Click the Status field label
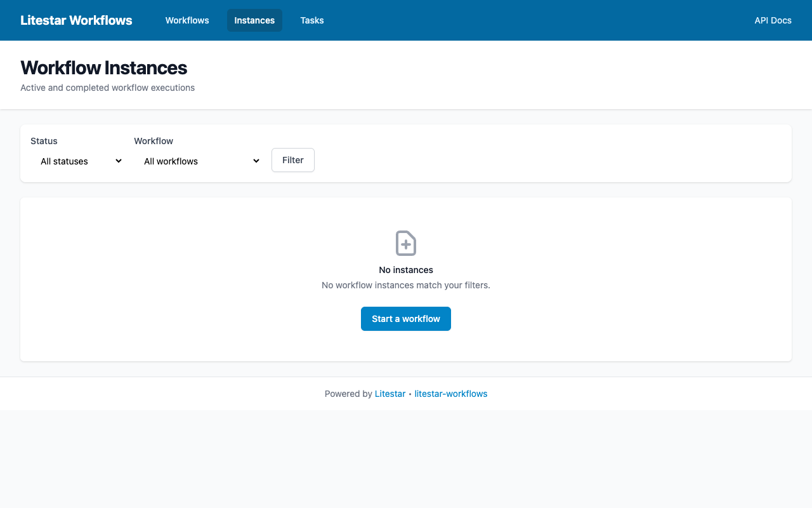Viewport: 812px width, 508px height. tap(44, 141)
